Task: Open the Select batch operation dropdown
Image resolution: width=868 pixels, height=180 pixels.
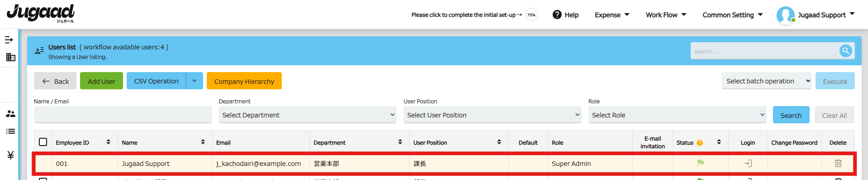Action: coord(767,81)
